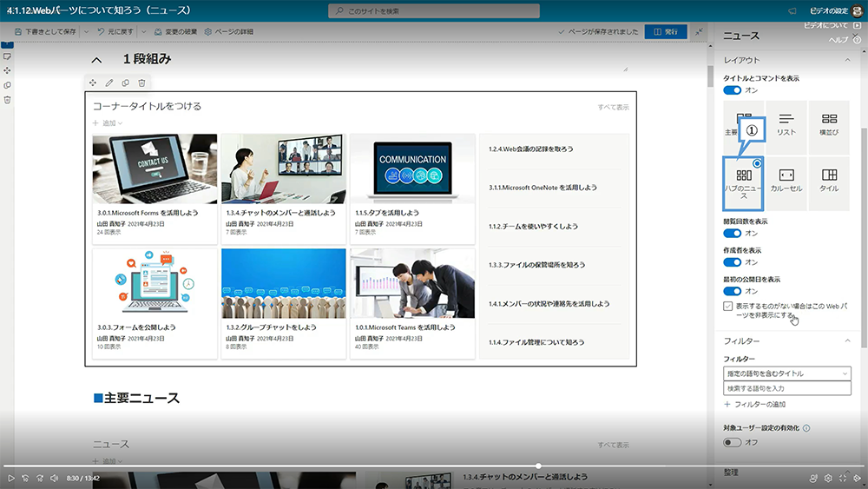Open the 追加 dropdown under コーナータイトルをつける
The width and height of the screenshot is (868, 489).
pyautogui.click(x=108, y=123)
